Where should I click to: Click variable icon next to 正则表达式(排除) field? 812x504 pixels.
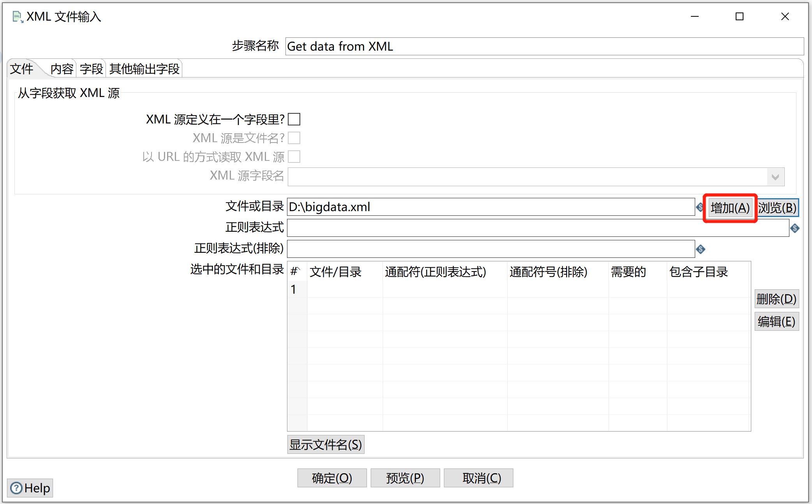[700, 249]
